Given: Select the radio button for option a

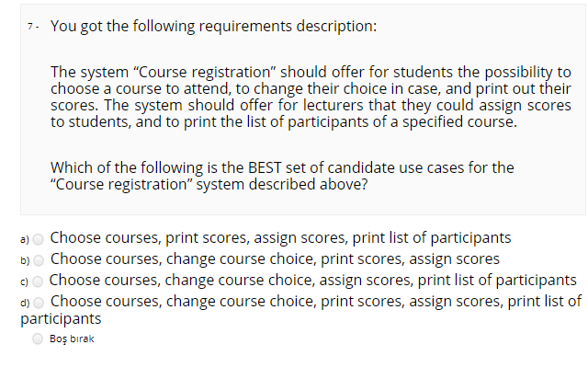Looking at the screenshot, I should click(39, 239).
